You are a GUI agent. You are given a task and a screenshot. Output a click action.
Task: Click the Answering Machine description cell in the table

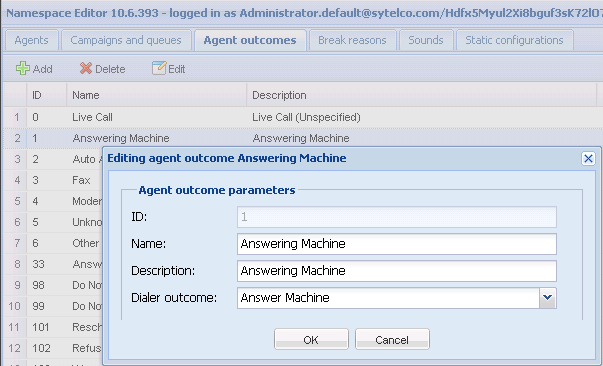pos(301,138)
